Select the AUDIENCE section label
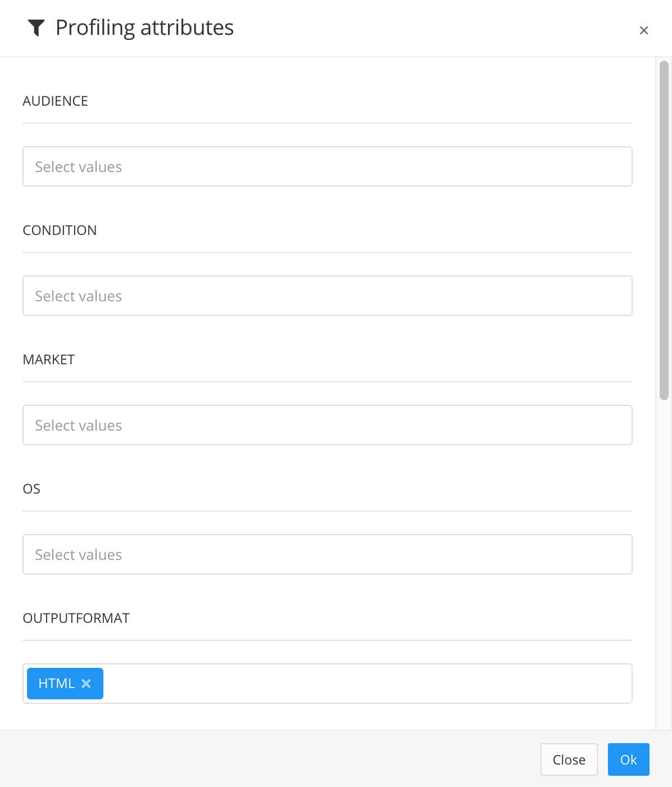Screen dimensions: 672x787 pyautogui.click(x=56, y=101)
